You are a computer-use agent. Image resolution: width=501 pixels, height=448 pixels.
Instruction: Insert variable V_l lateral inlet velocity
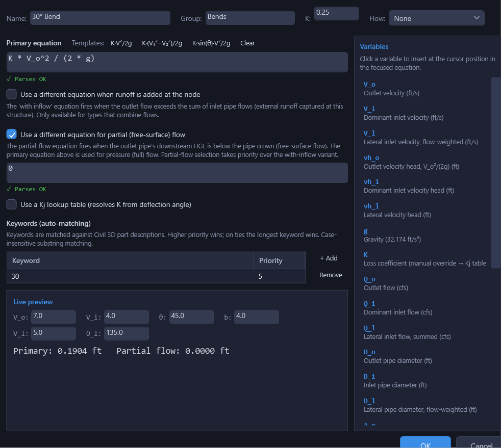(x=369, y=133)
